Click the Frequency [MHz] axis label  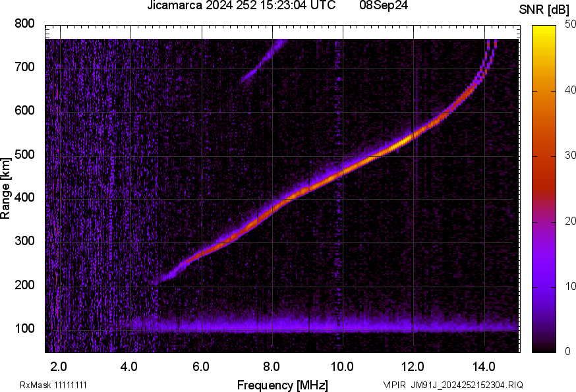pyautogui.click(x=282, y=385)
